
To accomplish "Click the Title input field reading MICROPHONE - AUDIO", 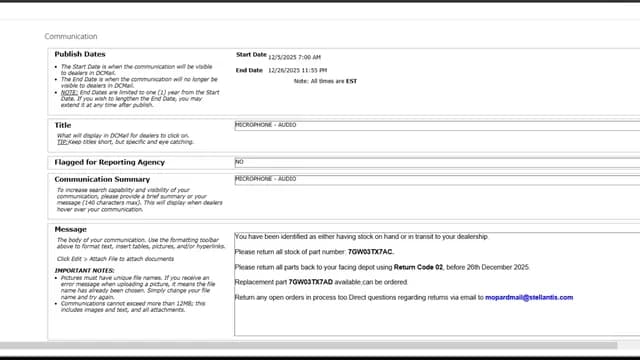I will pos(437,125).
